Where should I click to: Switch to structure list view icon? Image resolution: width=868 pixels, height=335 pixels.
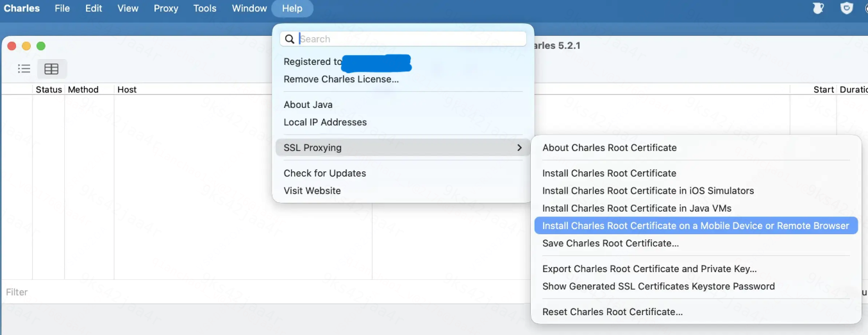click(x=24, y=69)
